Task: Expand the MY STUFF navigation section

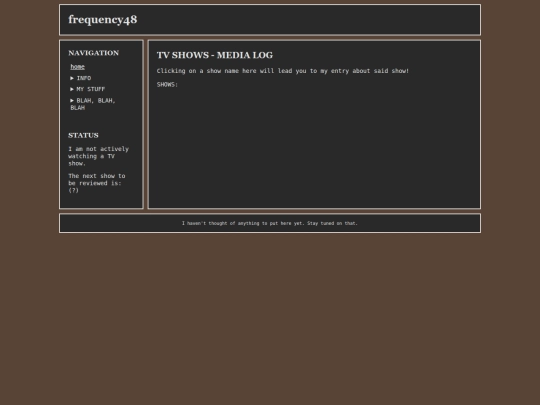Action: coord(87,89)
